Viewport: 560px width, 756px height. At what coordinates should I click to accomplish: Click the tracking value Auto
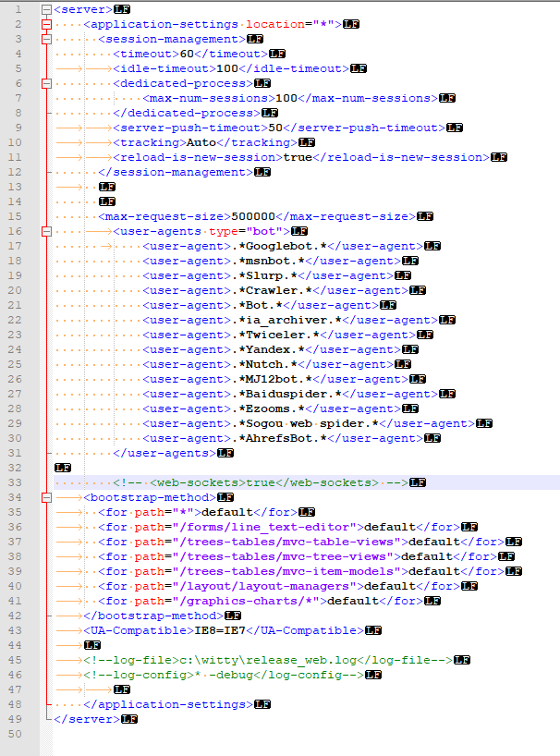click(x=201, y=142)
